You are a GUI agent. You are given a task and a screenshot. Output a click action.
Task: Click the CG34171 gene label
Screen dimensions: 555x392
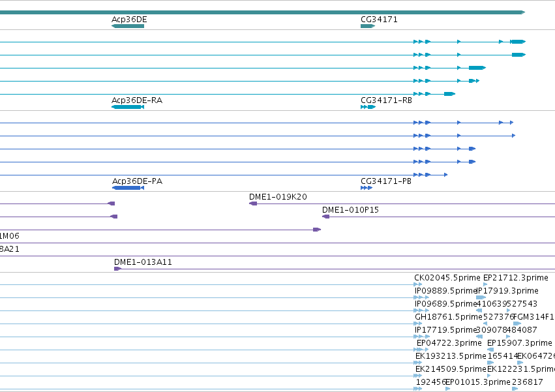click(x=379, y=20)
